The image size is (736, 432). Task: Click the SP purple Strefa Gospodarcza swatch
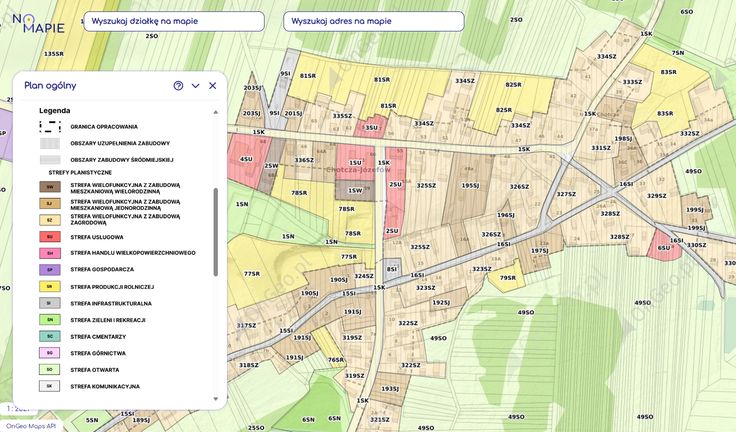pos(49,270)
